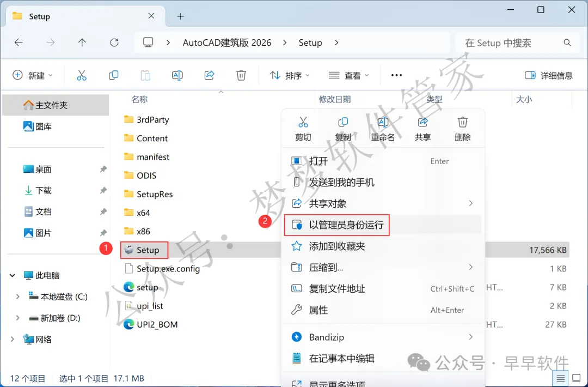Click Copy (复制) in the context menu
Viewport: 588px width, 387px height.
[x=343, y=129]
